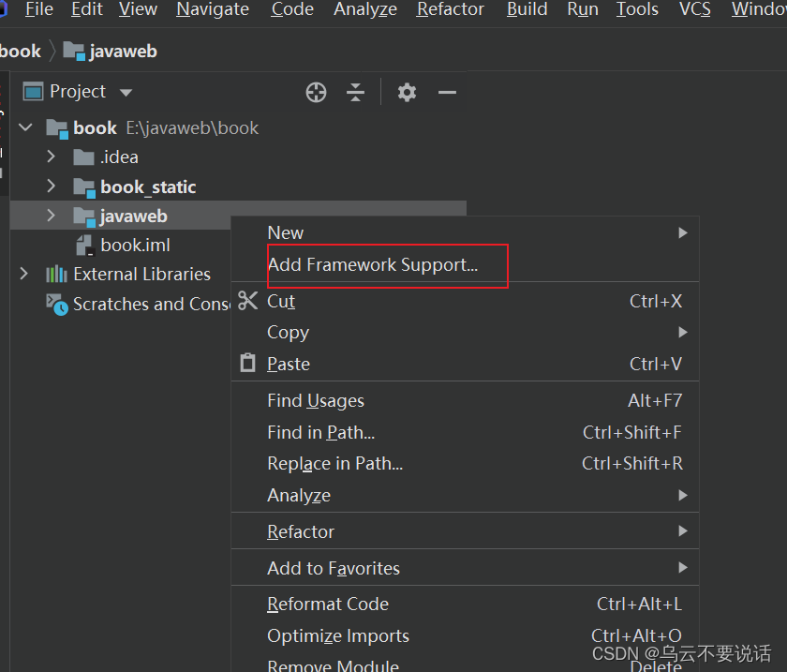Click the Locate/Select Opened File target icon
Viewport: 787px width, 672px height.
317,92
